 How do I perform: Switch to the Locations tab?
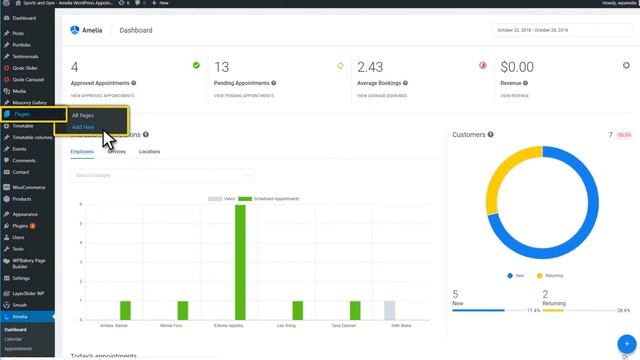coord(149,152)
